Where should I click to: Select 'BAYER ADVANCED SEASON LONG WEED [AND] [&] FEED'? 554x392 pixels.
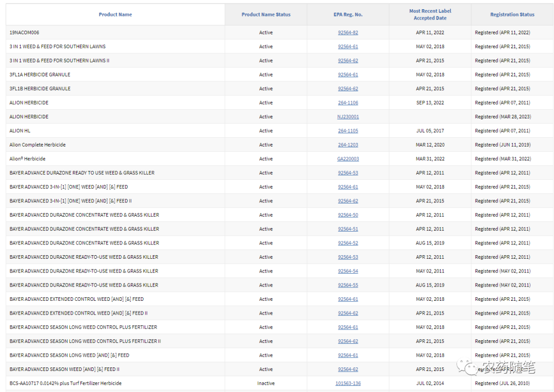(x=69, y=355)
